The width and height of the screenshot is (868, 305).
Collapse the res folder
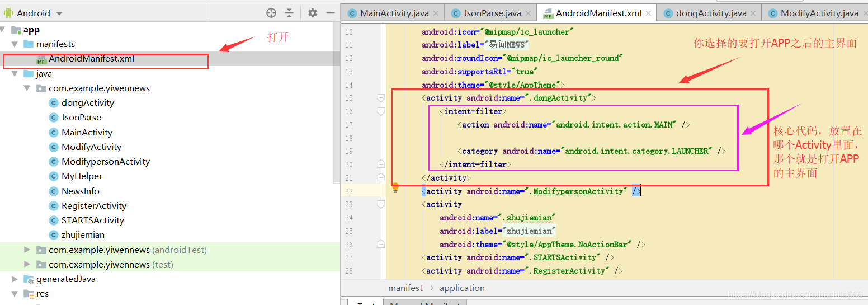15,293
